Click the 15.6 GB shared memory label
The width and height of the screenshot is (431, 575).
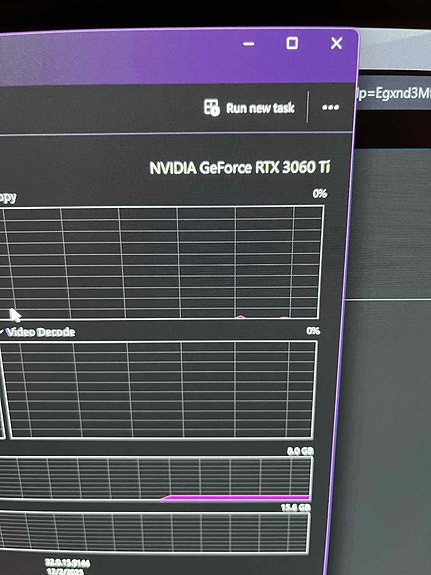click(x=296, y=507)
